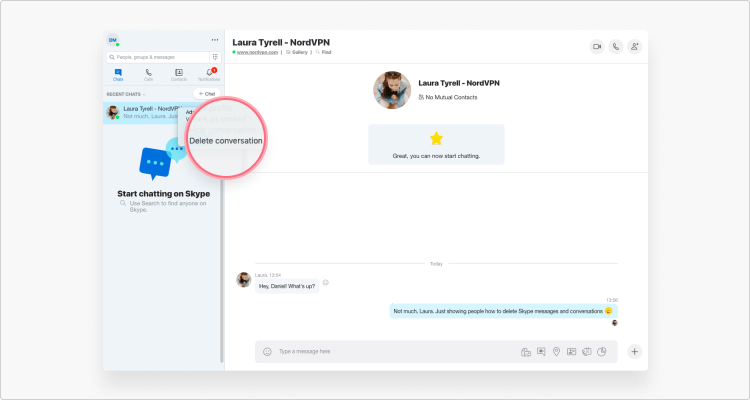Open the Gallery link in chat header

297,52
